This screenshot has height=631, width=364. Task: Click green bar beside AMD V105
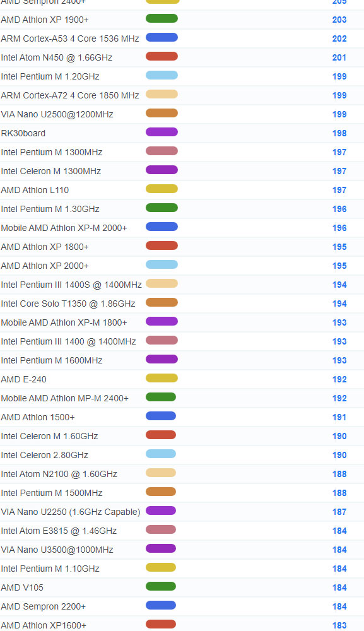[161, 586]
